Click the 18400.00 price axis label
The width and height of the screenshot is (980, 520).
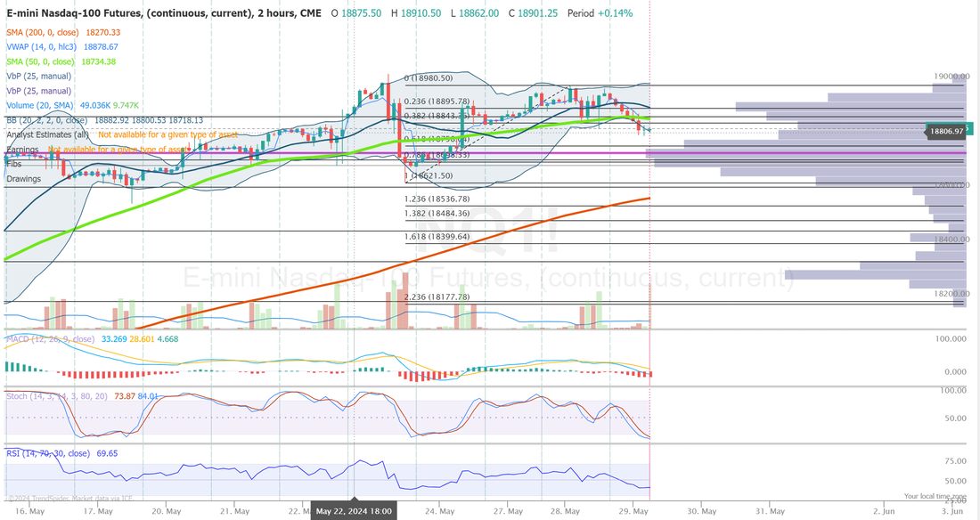pyautogui.click(x=951, y=240)
